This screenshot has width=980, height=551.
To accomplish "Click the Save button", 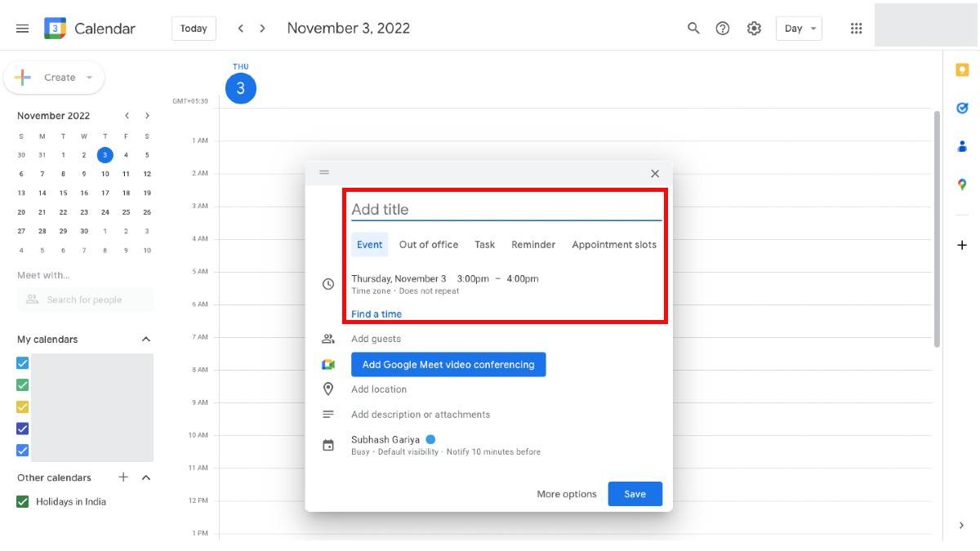I will coord(635,494).
